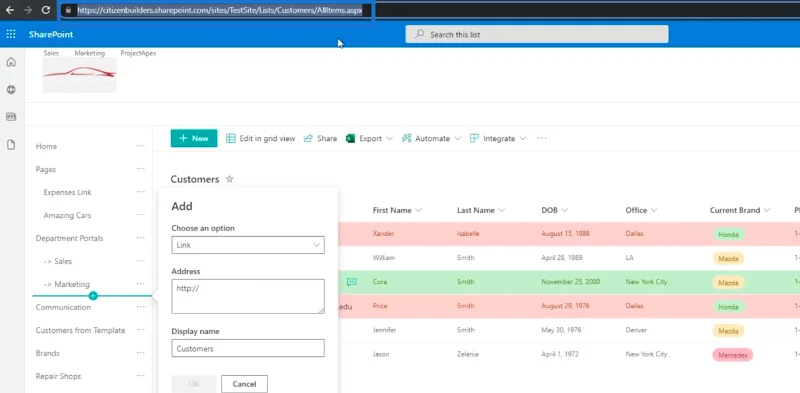Viewport: 800px width, 393px height.
Task: Click the plus circle on the navigation insert line
Action: [x=93, y=296]
